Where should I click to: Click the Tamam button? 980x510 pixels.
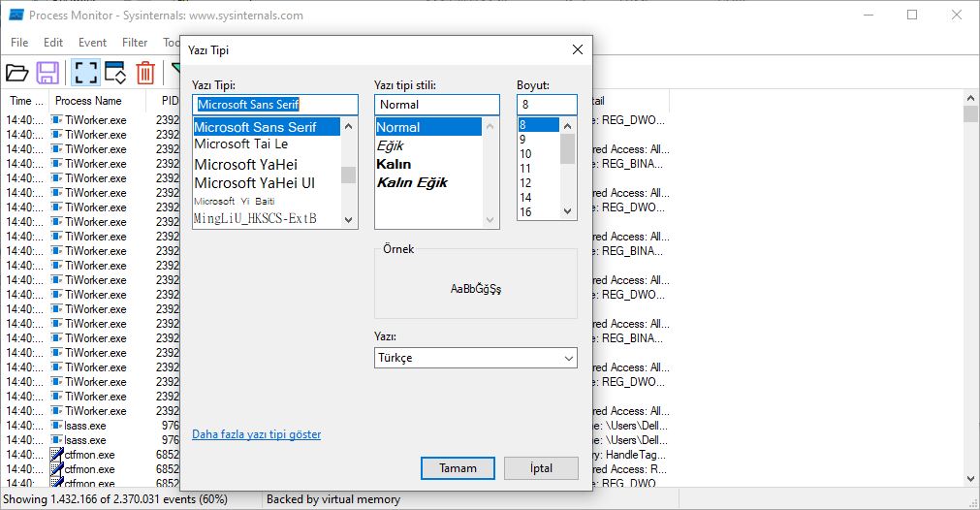point(458,468)
